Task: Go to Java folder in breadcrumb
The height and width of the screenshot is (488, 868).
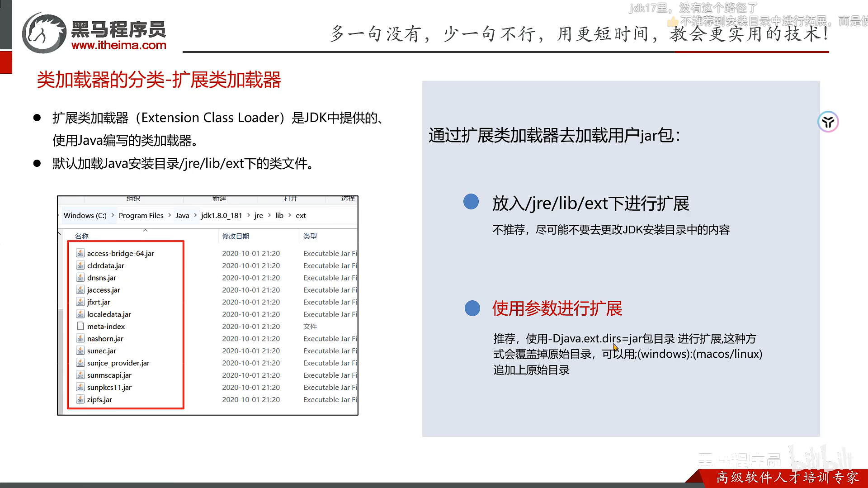Action: [182, 215]
